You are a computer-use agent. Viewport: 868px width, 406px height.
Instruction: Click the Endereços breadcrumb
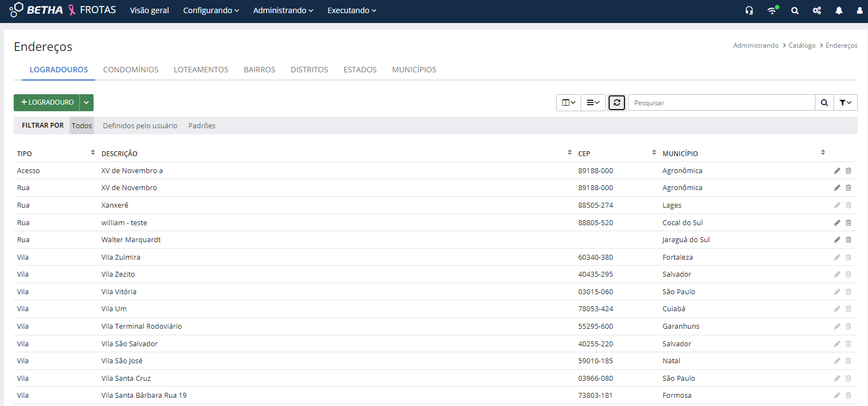842,45
